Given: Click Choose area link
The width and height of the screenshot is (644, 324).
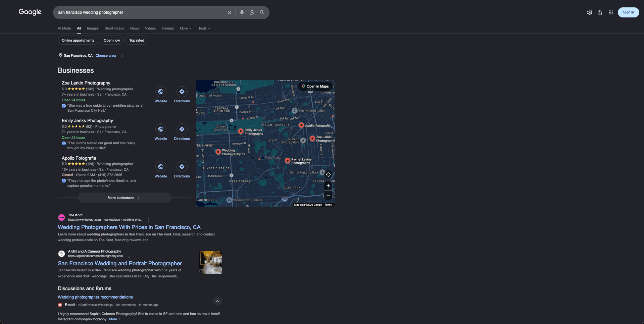Looking at the screenshot, I should [x=106, y=56].
